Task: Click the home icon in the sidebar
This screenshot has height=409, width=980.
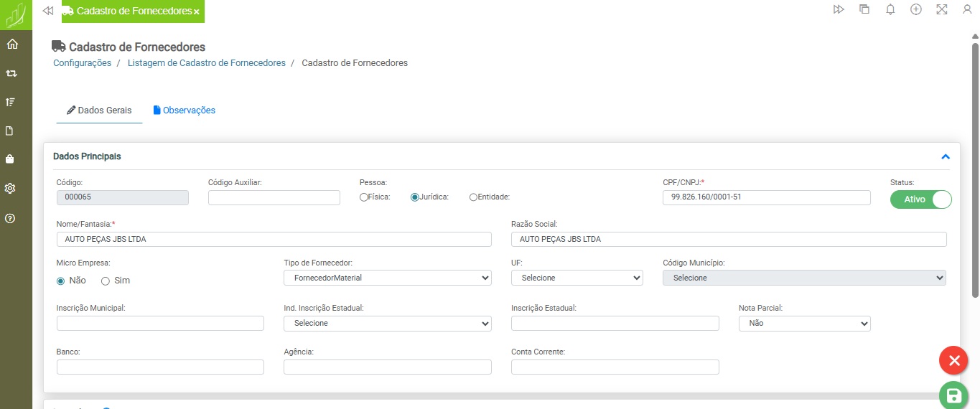Action: 11,44
